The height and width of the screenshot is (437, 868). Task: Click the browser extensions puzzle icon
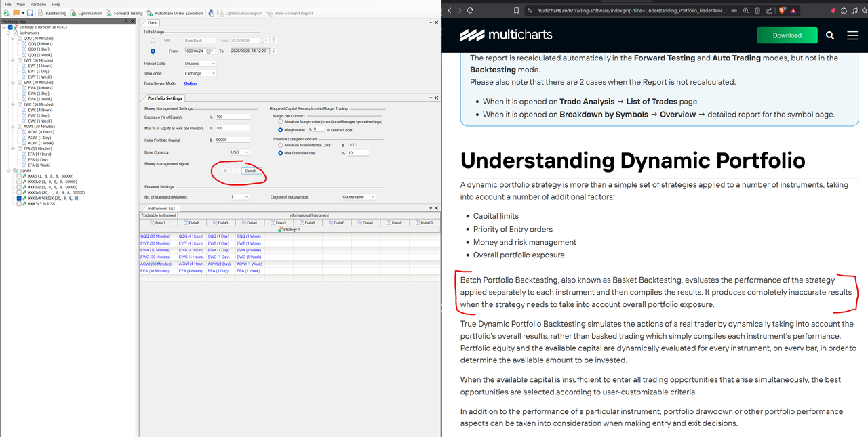844,10
